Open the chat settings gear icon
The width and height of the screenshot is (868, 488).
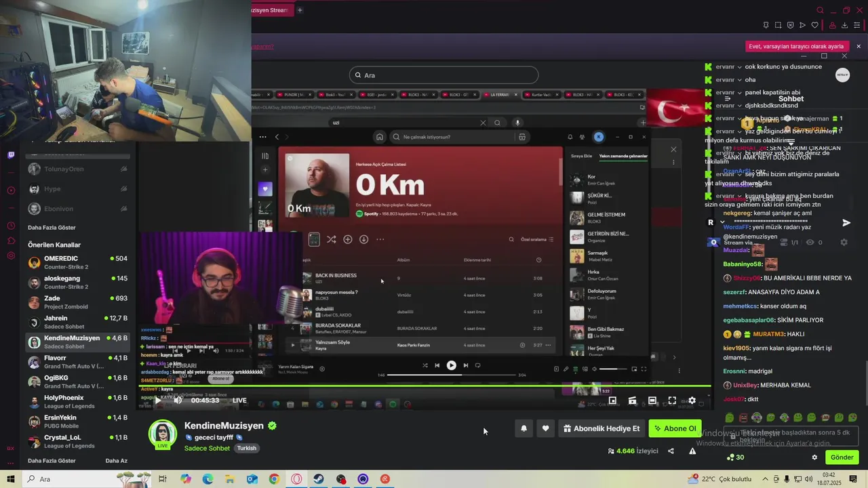814,457
